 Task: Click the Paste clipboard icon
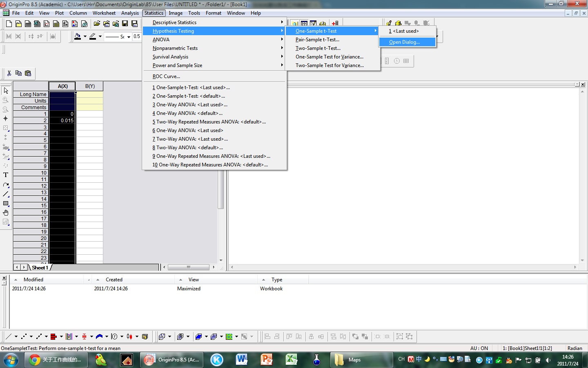tap(28, 73)
